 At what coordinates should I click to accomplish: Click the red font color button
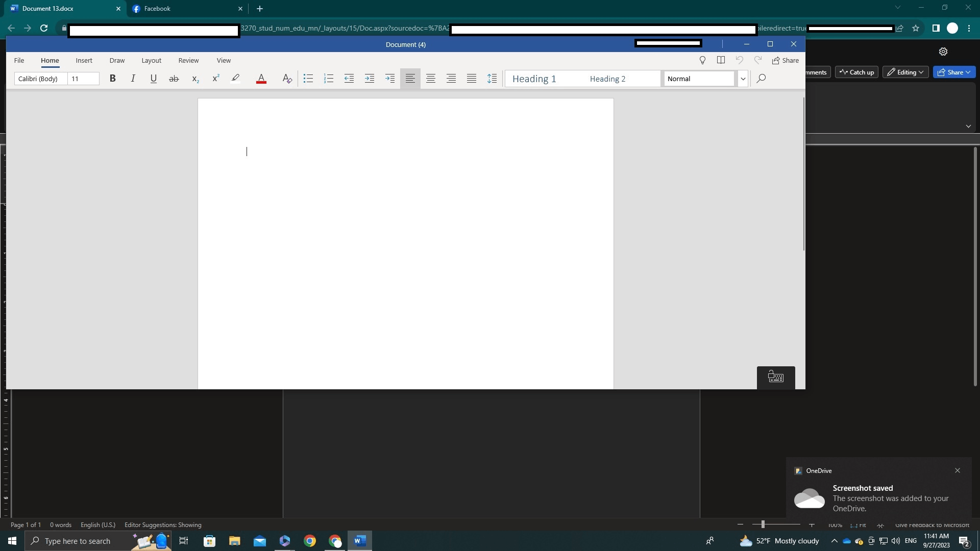pos(261,79)
